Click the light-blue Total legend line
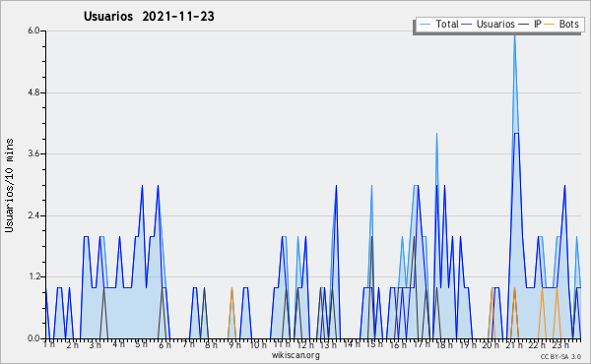Screen dimensions: 591x364 pyautogui.click(x=425, y=25)
